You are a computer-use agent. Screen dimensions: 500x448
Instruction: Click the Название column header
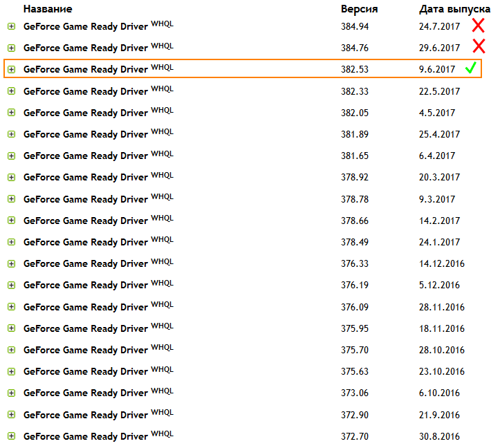click(48, 9)
